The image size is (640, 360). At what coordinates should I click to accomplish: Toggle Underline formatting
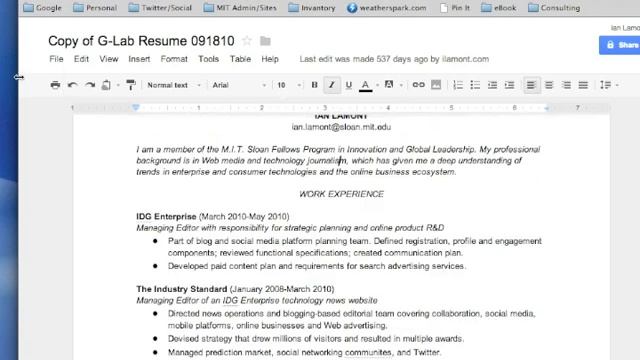[349, 85]
